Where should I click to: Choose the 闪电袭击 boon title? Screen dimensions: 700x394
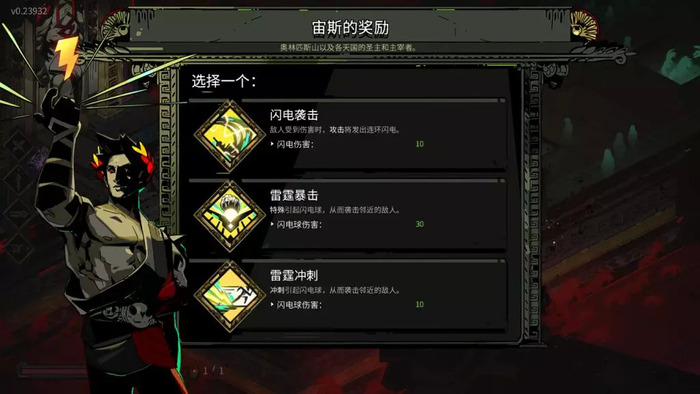(294, 115)
